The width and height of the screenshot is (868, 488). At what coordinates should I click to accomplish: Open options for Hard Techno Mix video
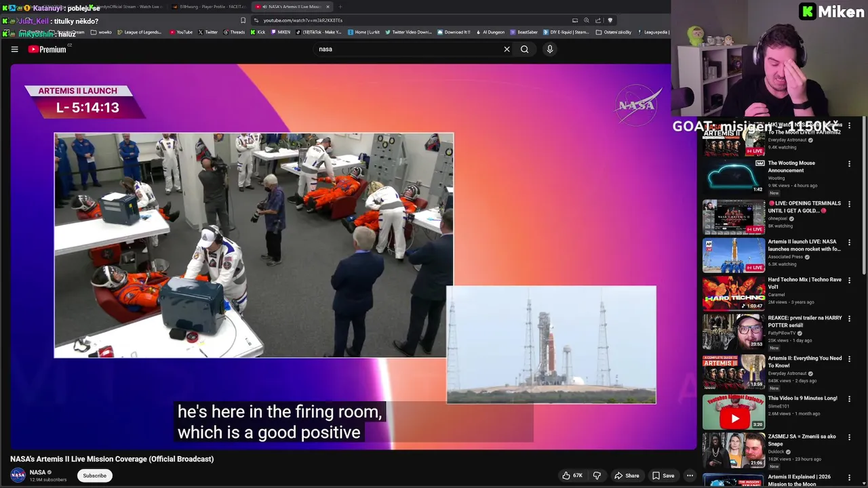849,280
